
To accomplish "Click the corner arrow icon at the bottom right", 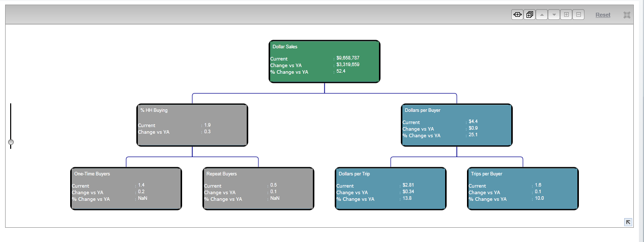I will pos(628,222).
